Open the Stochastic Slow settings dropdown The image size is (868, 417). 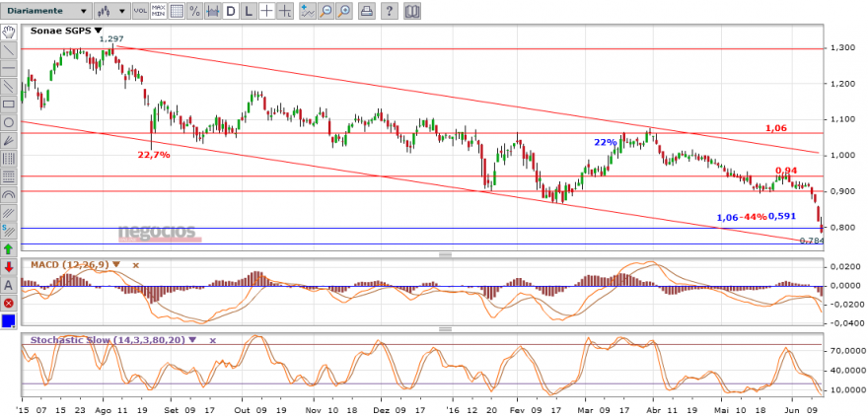click(x=192, y=340)
